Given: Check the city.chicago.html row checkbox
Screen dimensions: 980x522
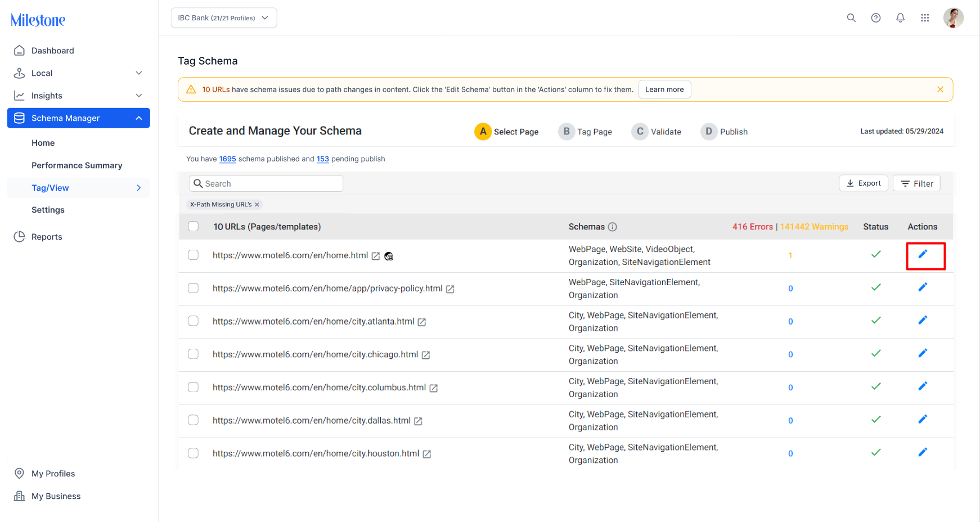Looking at the screenshot, I should pyautogui.click(x=194, y=354).
